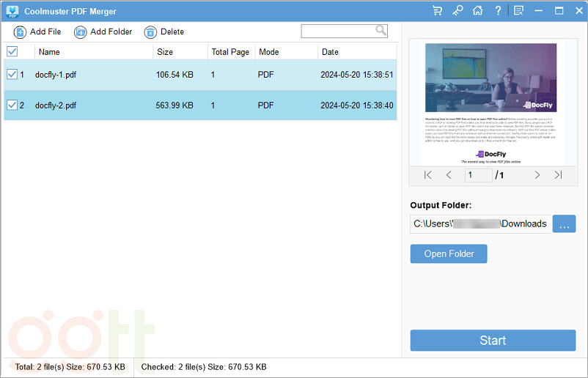This screenshot has height=378, width=588.
Task: Go to previous preview page
Action: [x=449, y=175]
